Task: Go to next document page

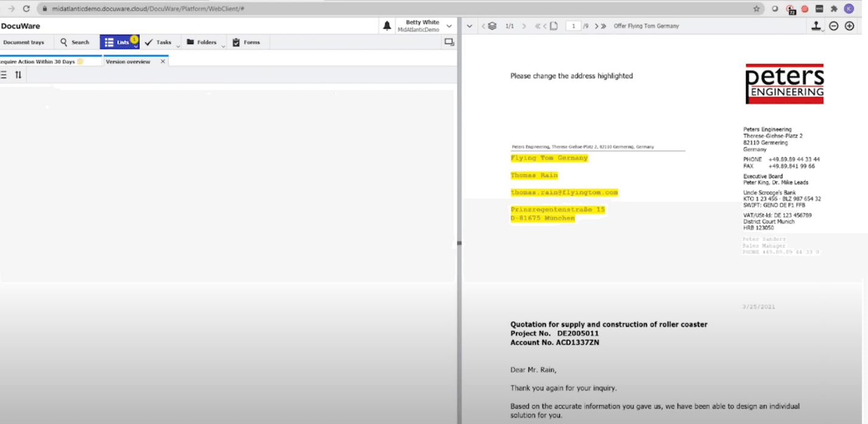Action: [x=597, y=26]
